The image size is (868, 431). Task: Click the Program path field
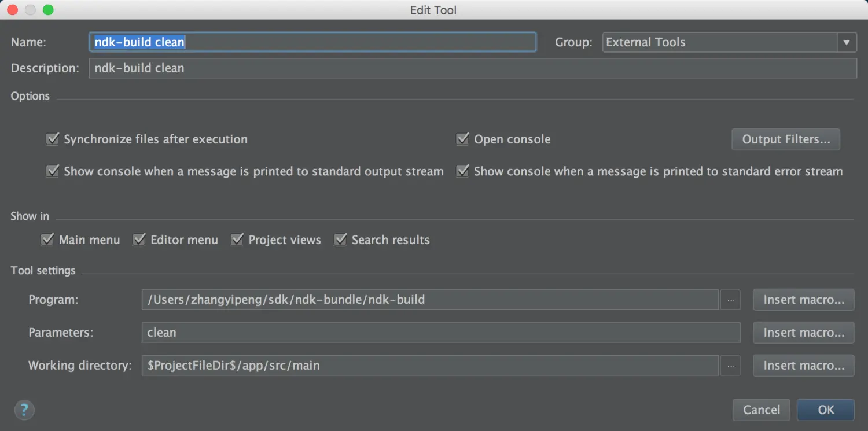tap(430, 300)
